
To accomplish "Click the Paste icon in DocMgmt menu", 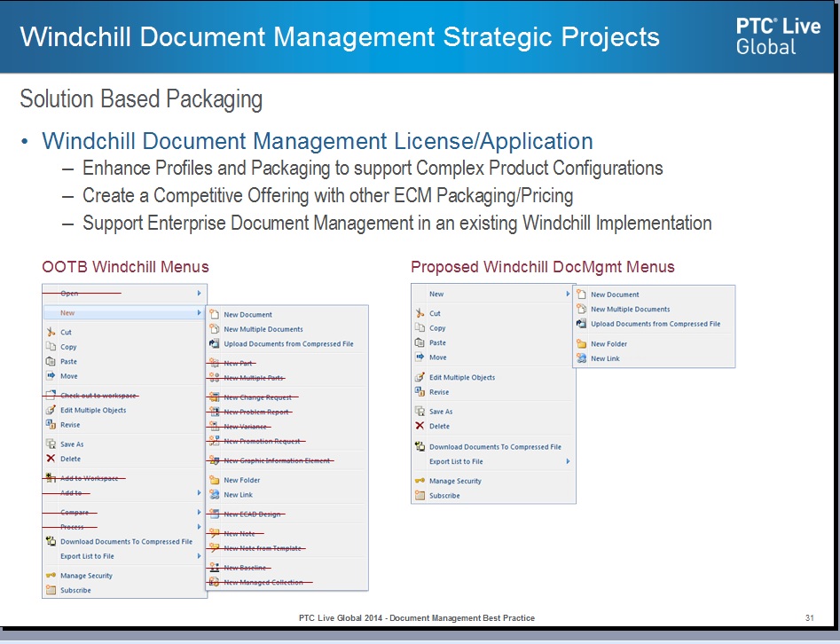I will tap(420, 342).
